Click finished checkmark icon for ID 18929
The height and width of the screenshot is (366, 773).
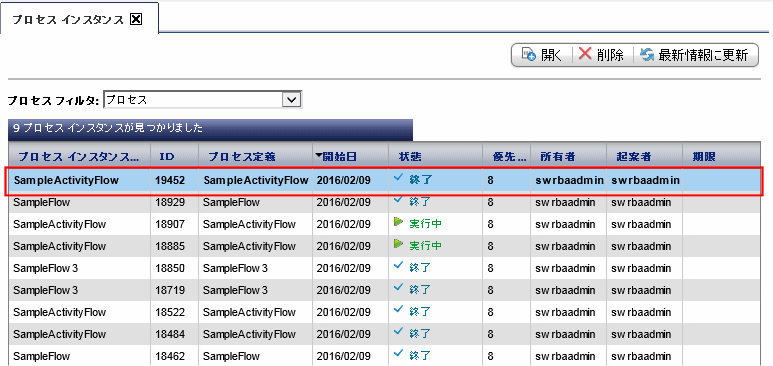click(x=398, y=200)
